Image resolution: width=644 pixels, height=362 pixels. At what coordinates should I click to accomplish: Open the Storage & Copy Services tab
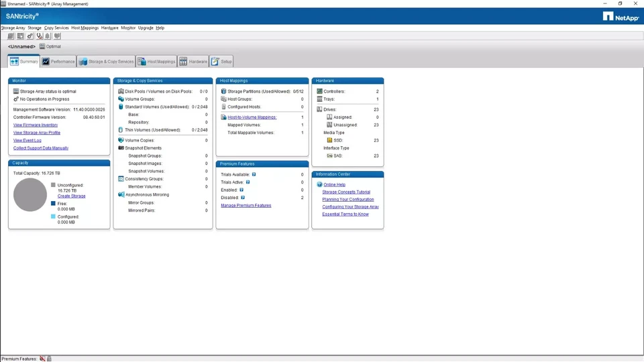pos(106,62)
